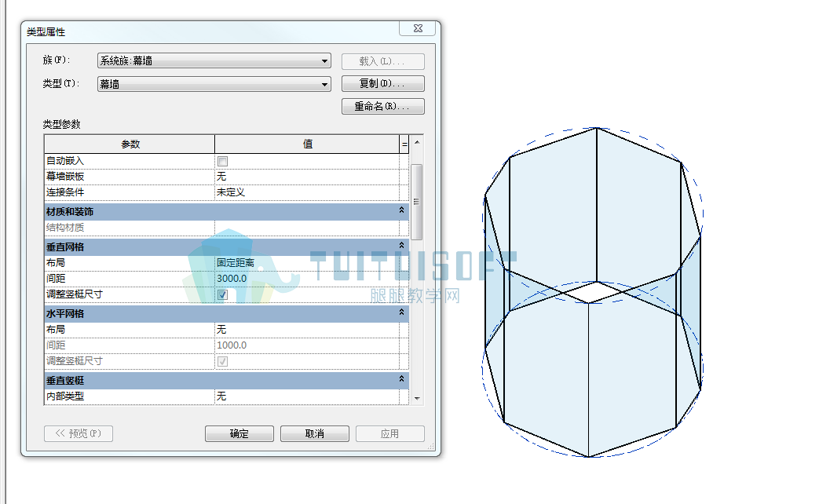Click the 确定 OK button
Screen dimensions: 830x504
(x=239, y=433)
